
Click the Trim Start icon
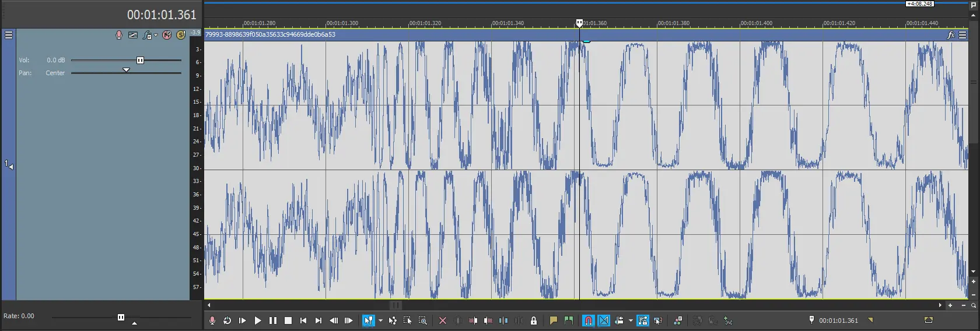pos(473,321)
